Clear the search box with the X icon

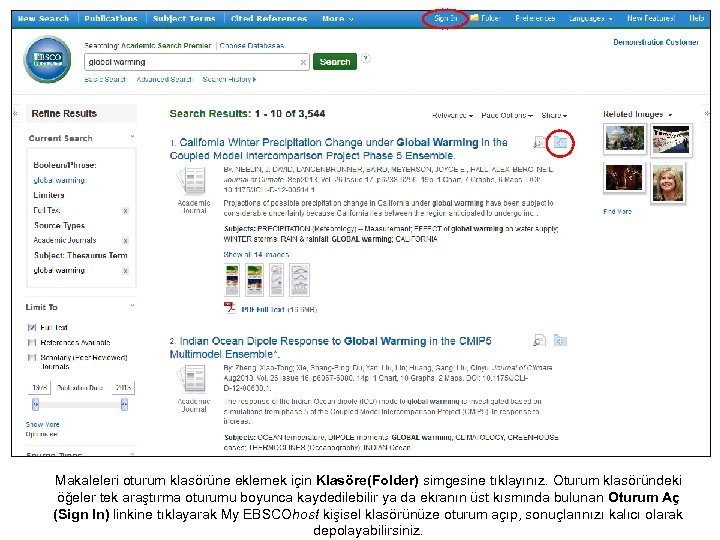303,62
